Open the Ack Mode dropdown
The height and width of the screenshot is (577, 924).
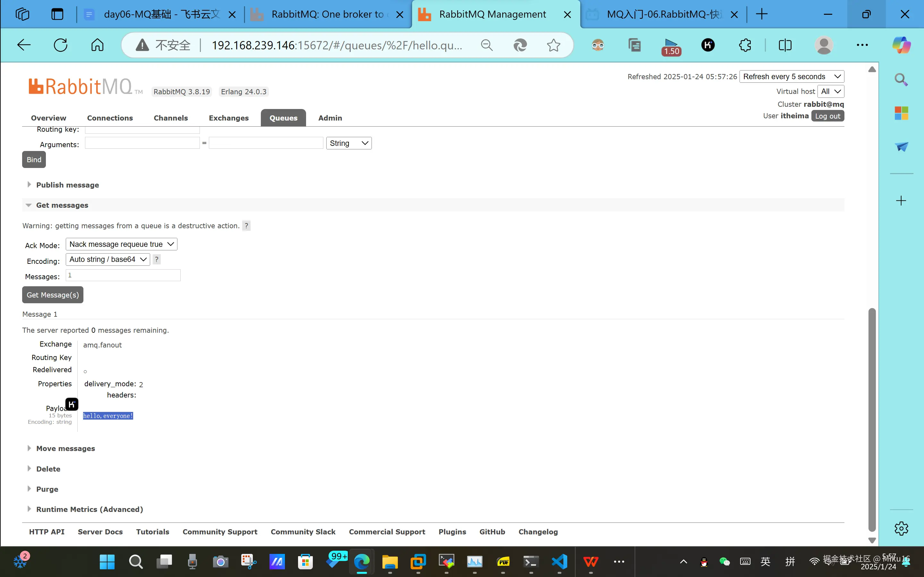coord(121,244)
